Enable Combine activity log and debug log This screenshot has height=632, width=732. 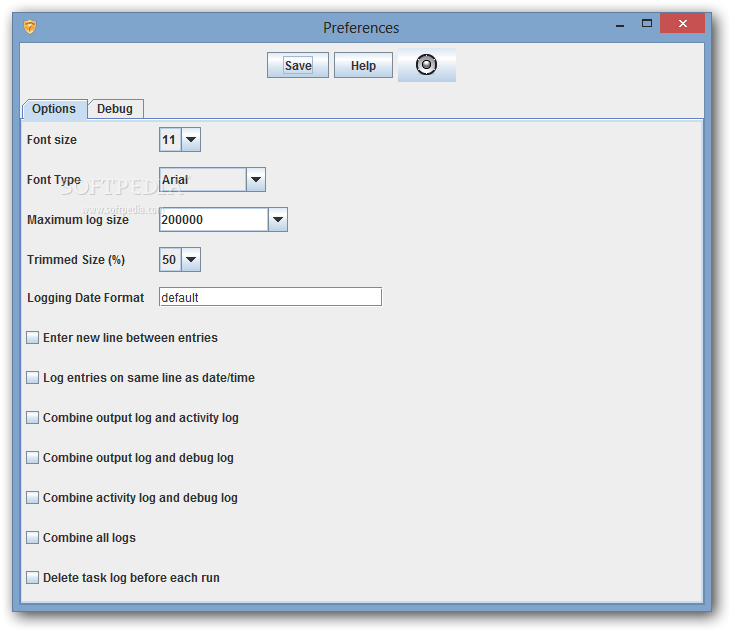tap(33, 498)
